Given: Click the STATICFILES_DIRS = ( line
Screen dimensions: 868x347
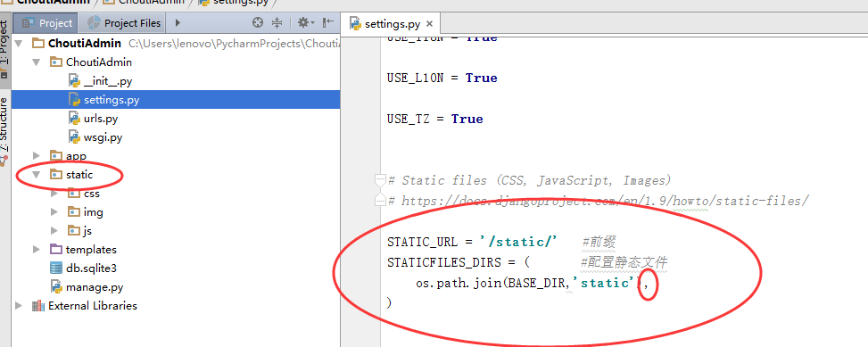Looking at the screenshot, I should coord(459,262).
